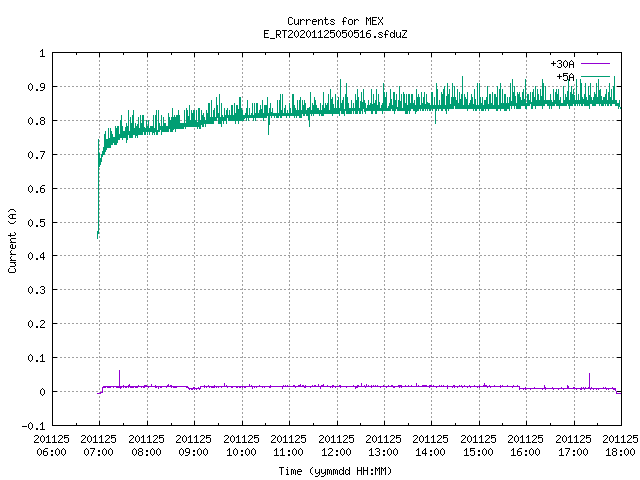Viewport: 640px width, 480px height.
Task: Click the x-axis tick label 11:00
Action: coord(288,452)
